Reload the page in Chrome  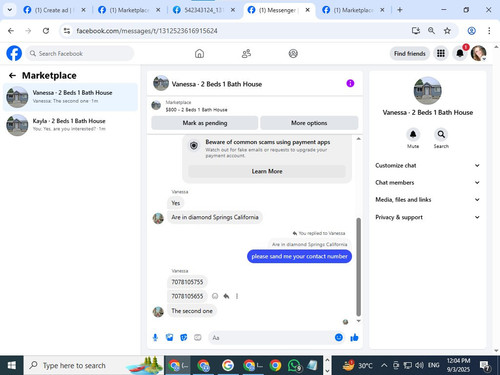(x=46, y=31)
